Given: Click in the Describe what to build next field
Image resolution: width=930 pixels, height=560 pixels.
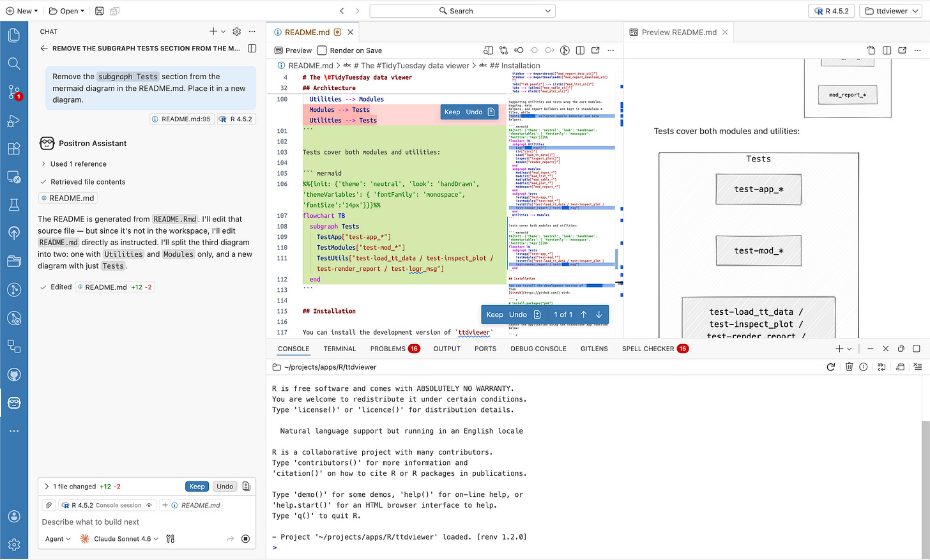Looking at the screenshot, I should coord(147,522).
